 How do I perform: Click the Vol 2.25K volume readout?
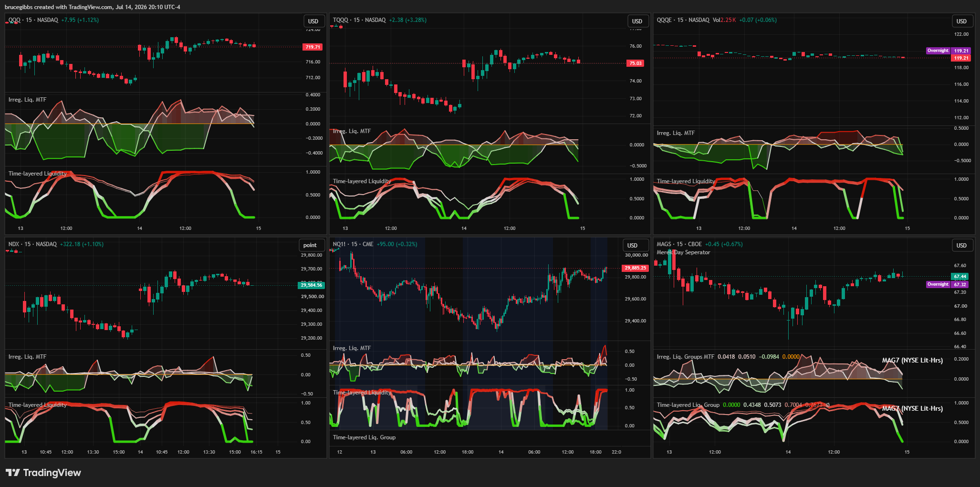(724, 20)
